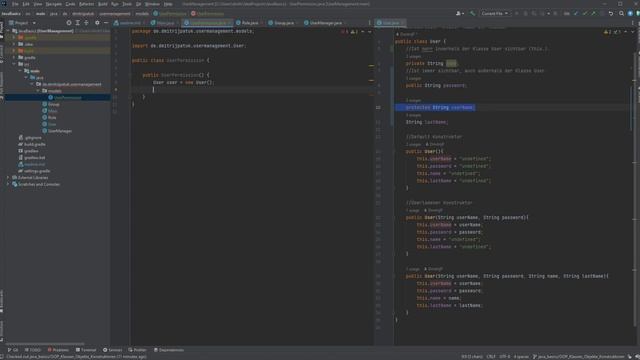Open the Edit menu
This screenshot has width=640, height=360.
(26, 4)
